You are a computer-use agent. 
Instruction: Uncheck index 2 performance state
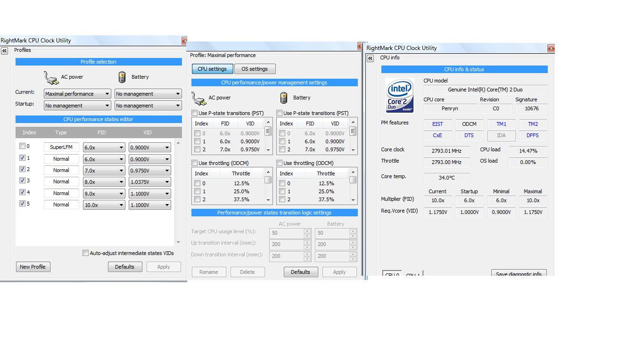pyautogui.click(x=22, y=169)
